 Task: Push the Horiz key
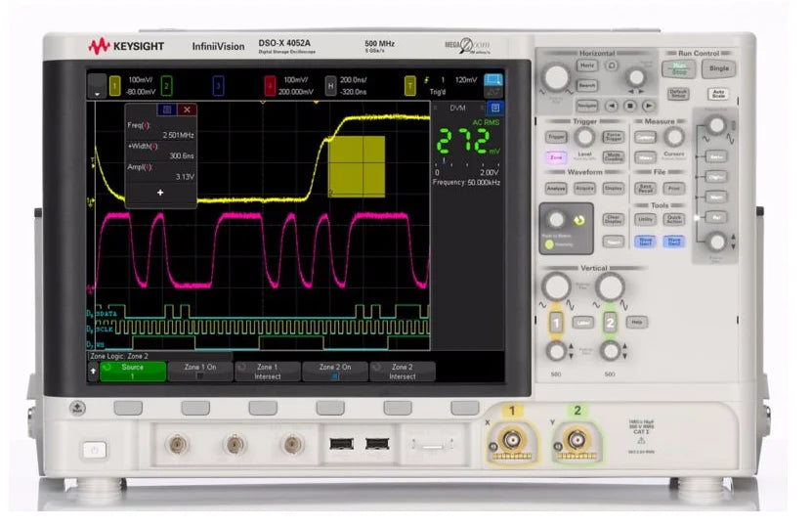point(587,66)
